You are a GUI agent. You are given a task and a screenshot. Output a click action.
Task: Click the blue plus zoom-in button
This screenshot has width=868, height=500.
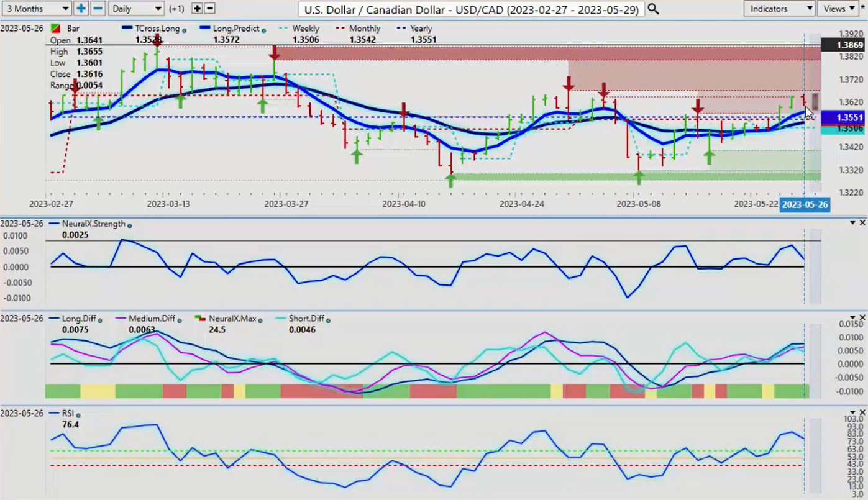(81, 9)
